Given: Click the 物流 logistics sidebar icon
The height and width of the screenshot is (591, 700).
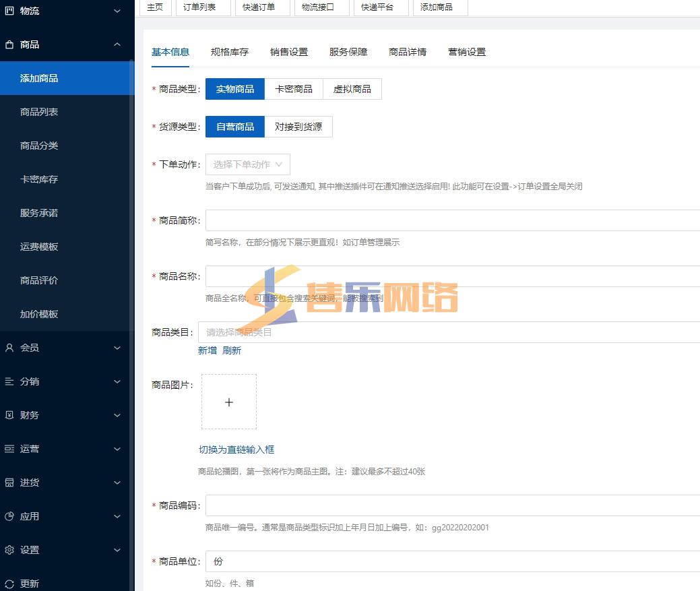Looking at the screenshot, I should click(9, 11).
